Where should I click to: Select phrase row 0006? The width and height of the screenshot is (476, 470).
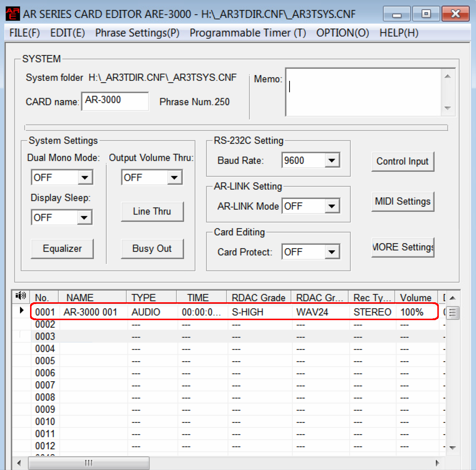point(229,373)
